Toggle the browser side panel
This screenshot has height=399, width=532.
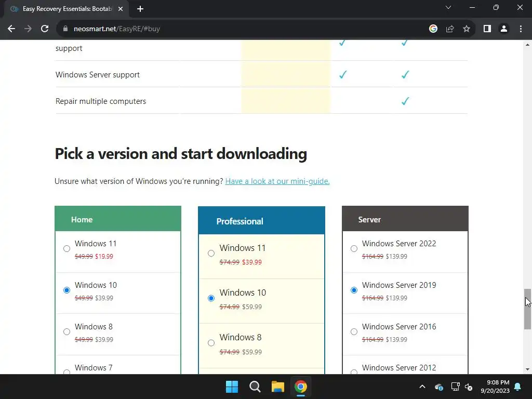click(x=487, y=29)
